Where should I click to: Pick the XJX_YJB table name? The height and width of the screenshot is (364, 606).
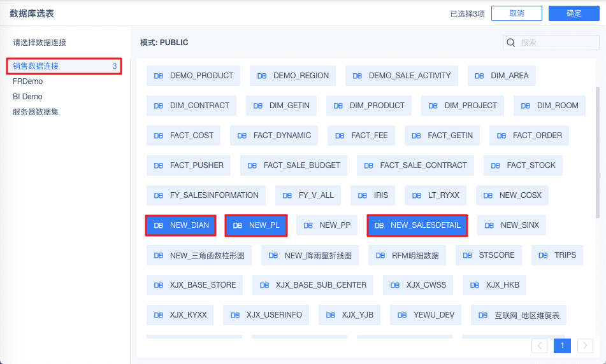pyautogui.click(x=357, y=315)
